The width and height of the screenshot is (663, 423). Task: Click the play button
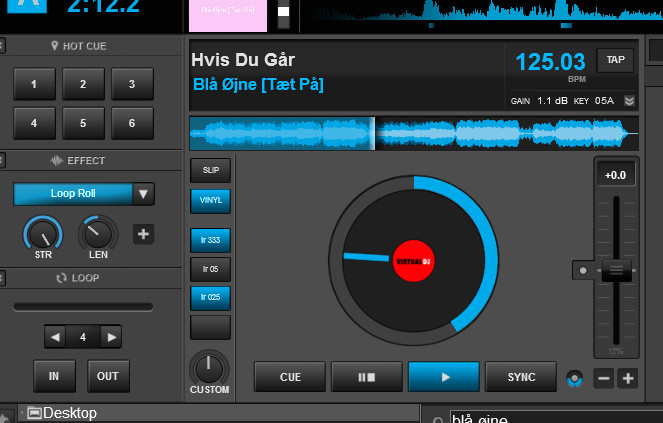pyautogui.click(x=444, y=376)
